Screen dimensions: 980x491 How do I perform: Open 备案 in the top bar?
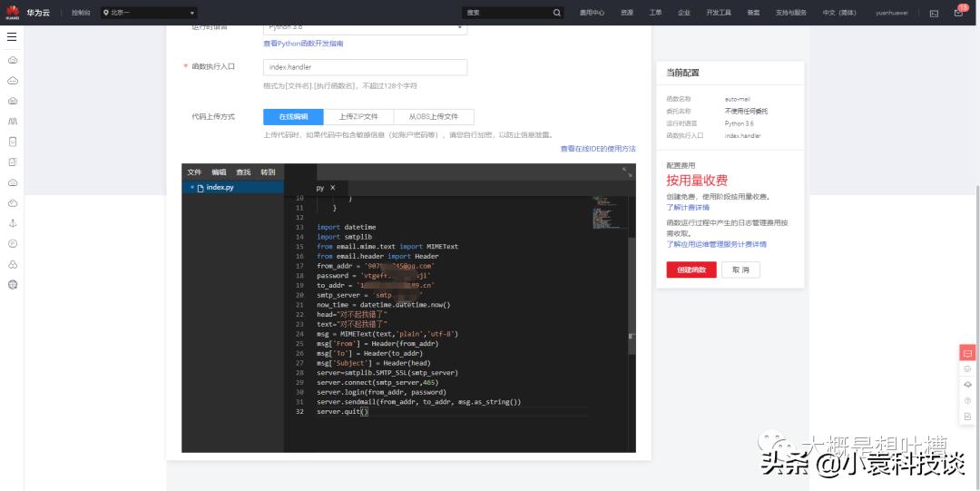pos(753,13)
